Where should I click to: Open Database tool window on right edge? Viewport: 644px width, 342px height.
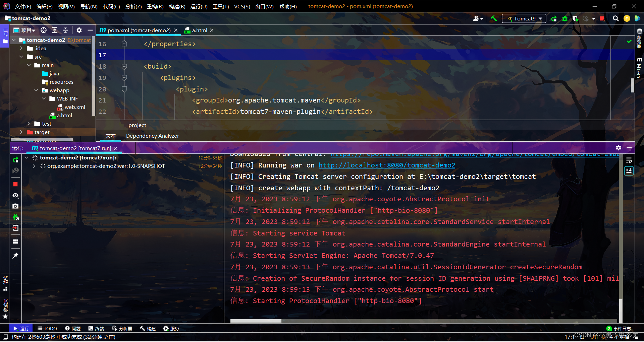click(x=639, y=38)
